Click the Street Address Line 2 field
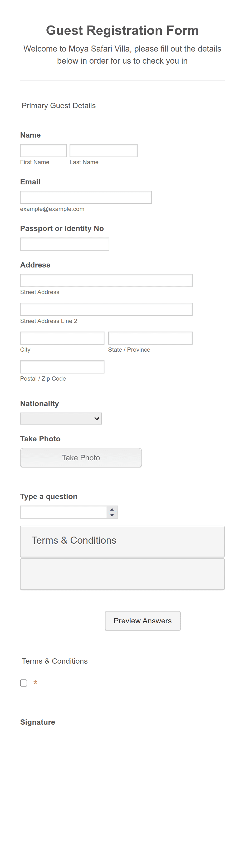Image resolution: width=245 pixels, height=868 pixels. click(x=106, y=309)
